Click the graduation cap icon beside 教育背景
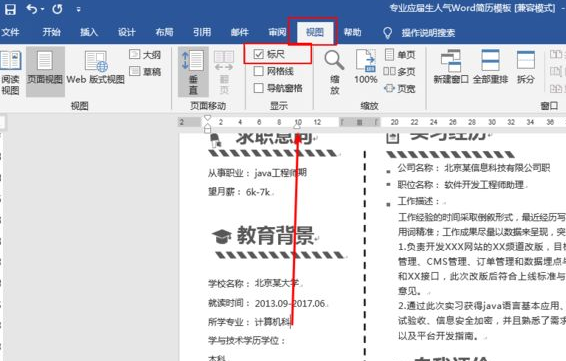 point(221,236)
